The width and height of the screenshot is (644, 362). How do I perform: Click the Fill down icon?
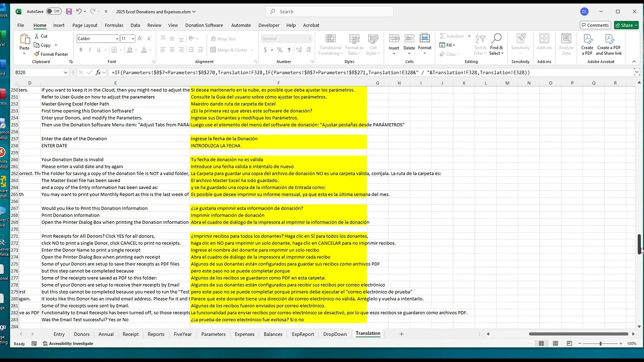(x=442, y=45)
